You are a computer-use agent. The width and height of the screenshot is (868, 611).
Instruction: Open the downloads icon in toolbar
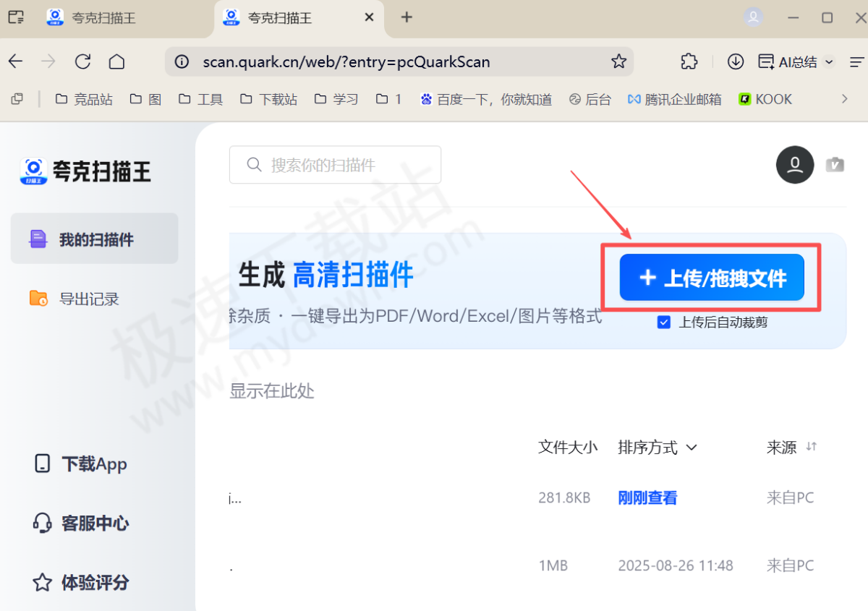736,61
